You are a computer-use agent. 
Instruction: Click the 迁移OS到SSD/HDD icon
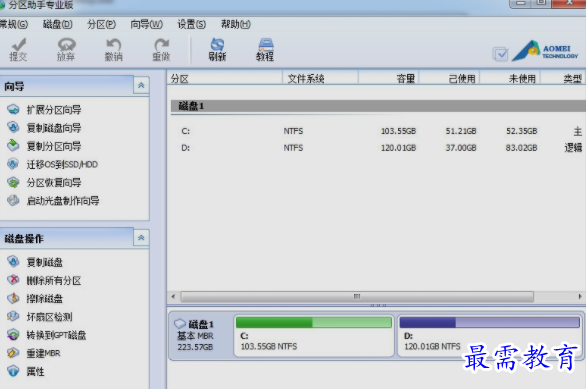click(x=13, y=164)
